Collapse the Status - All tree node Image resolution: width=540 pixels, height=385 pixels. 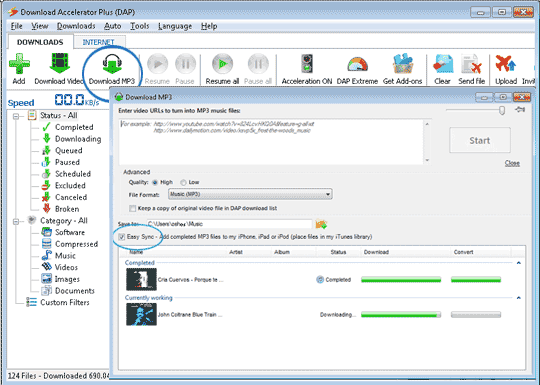[16, 116]
